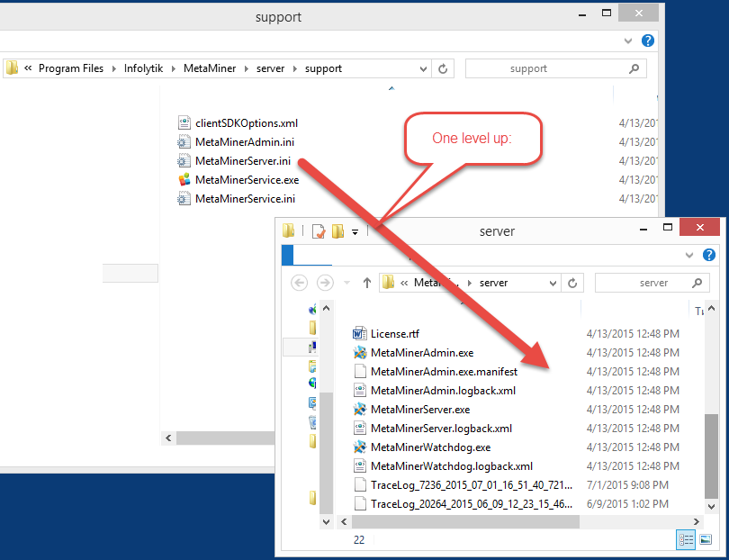Expand arrow after 'server' in support breadcrumb
The width and height of the screenshot is (729, 560).
[295, 68]
